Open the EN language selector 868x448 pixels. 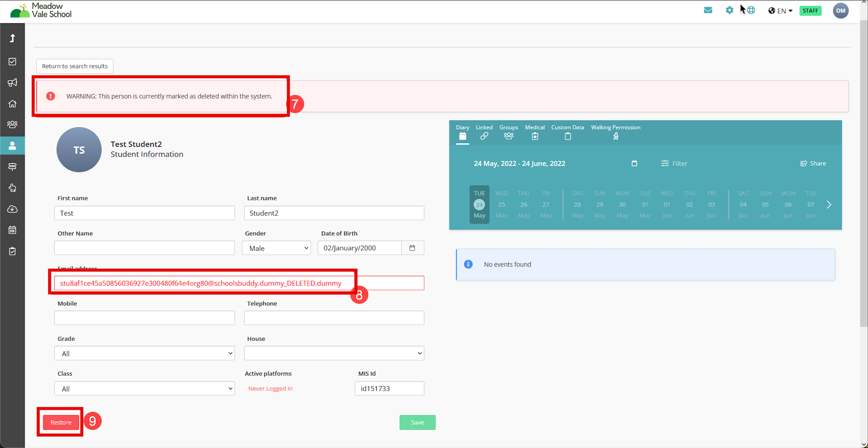[x=780, y=11]
